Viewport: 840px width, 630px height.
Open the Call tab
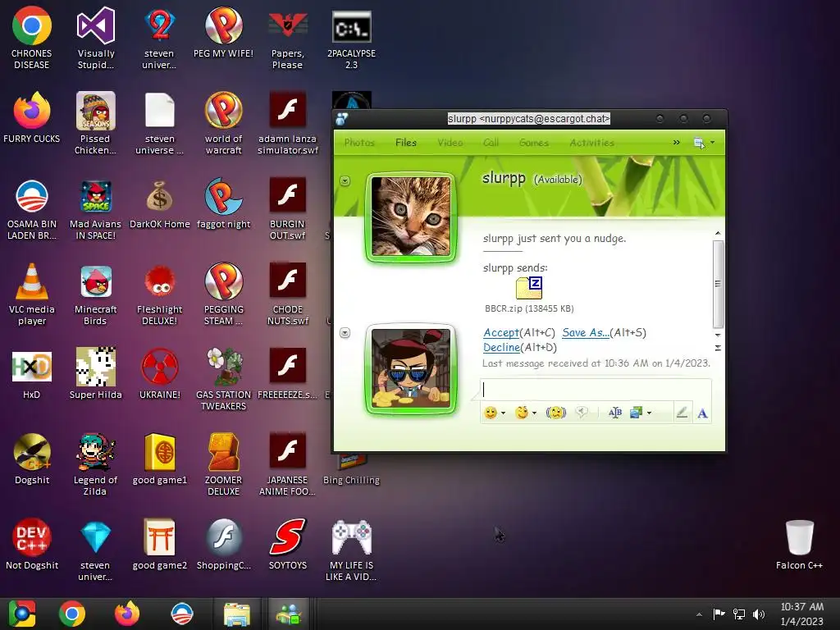pyautogui.click(x=491, y=143)
